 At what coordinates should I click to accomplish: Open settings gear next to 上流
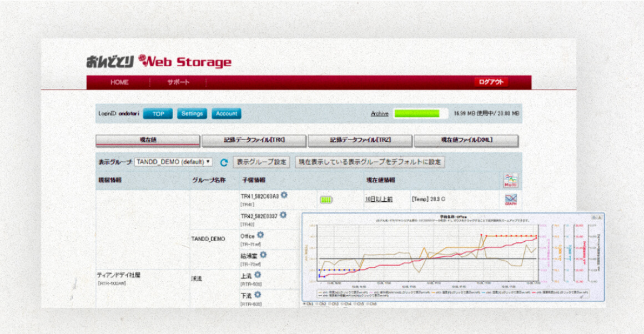[258, 275]
